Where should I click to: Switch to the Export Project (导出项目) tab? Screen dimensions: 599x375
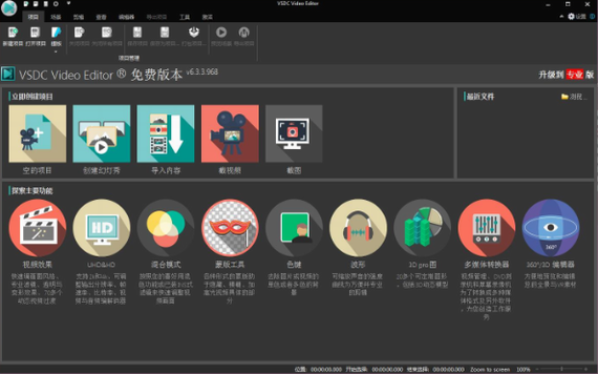157,17
